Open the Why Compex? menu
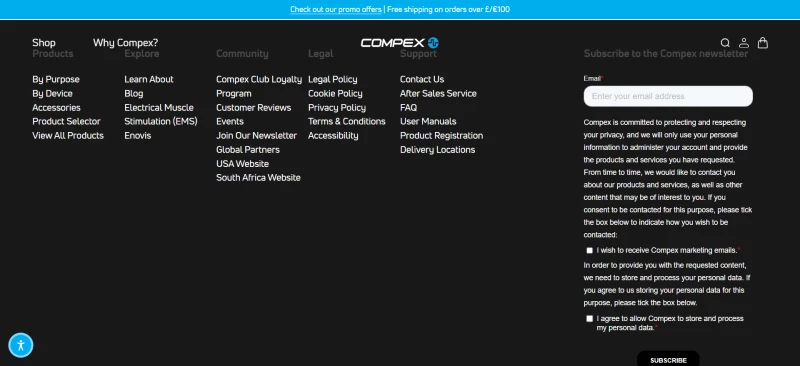 [x=126, y=43]
